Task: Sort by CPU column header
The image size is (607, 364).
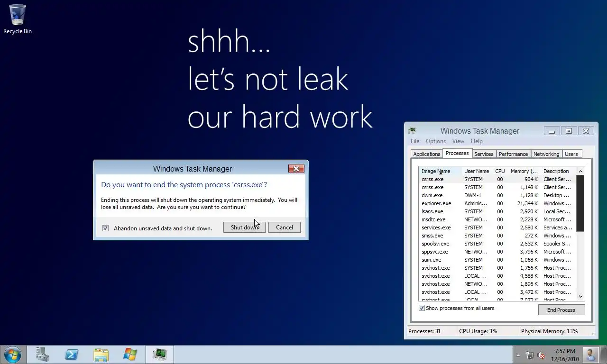Action: pos(500,171)
